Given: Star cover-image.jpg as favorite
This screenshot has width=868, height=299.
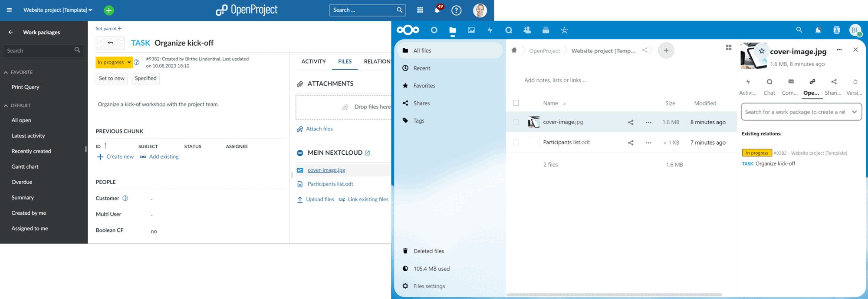Looking at the screenshot, I should (x=762, y=51).
